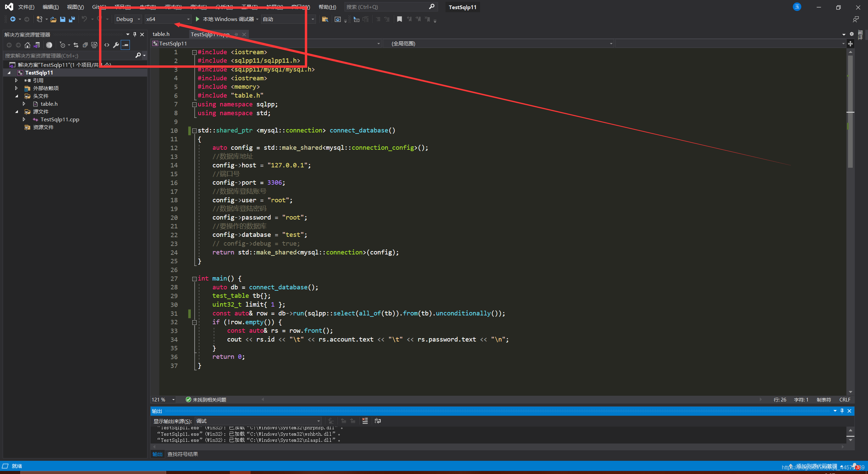Viewport: 868px width, 474px height.
Task: Open Find in Files via the folder-magnifier icon
Action: pyautogui.click(x=325, y=19)
